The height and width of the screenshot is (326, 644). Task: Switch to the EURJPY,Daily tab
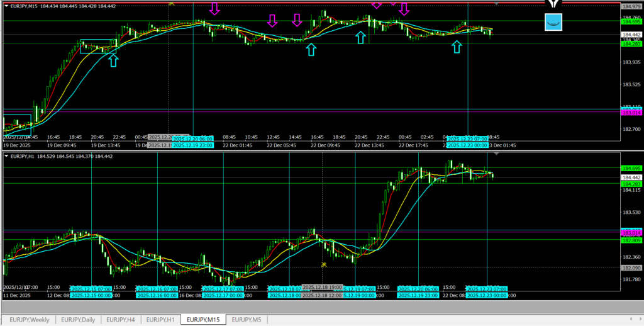pyautogui.click(x=78, y=320)
